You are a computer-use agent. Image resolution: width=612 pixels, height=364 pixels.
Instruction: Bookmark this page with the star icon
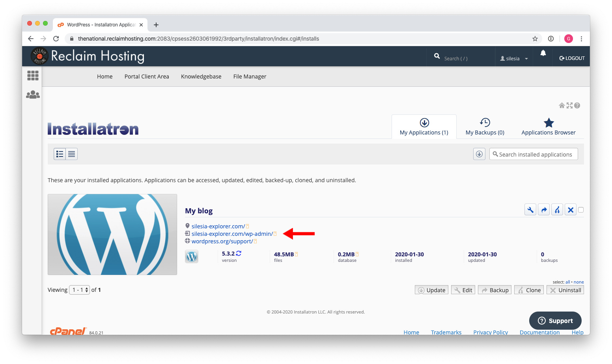coord(535,39)
